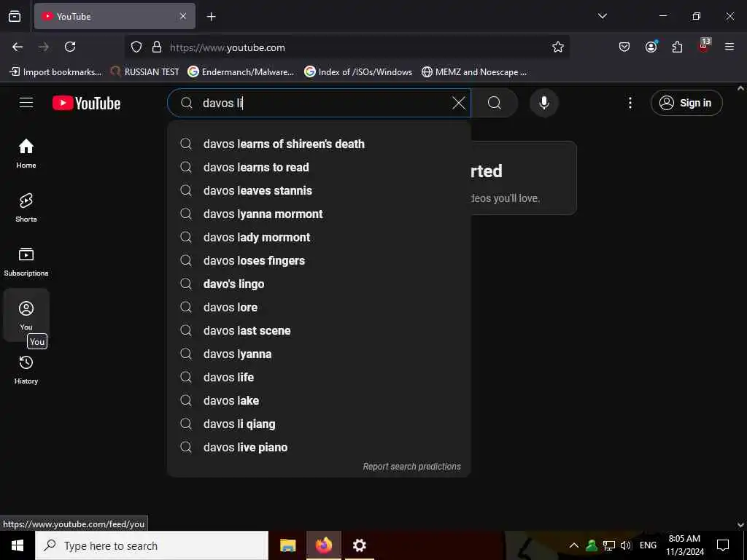747x560 pixels.
Task: Show hidden system tray icons
Action: click(574, 545)
